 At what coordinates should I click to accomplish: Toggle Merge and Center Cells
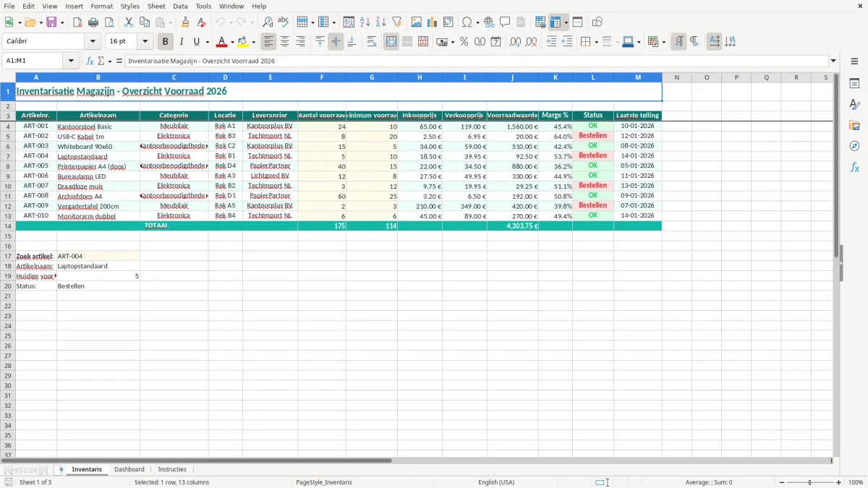tap(391, 42)
